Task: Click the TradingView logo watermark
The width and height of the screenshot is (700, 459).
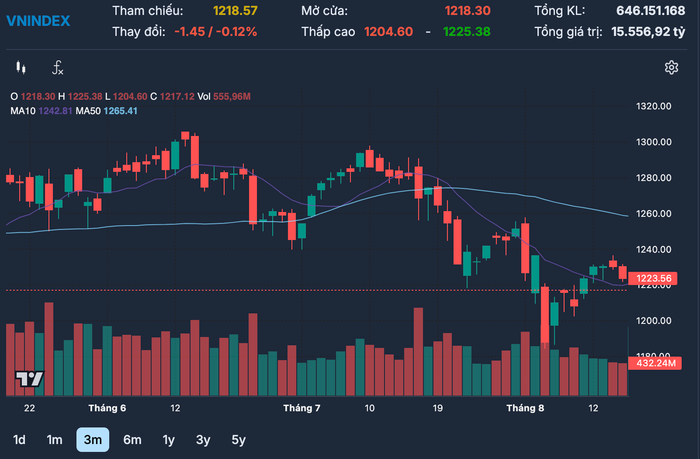Action: coord(29,379)
